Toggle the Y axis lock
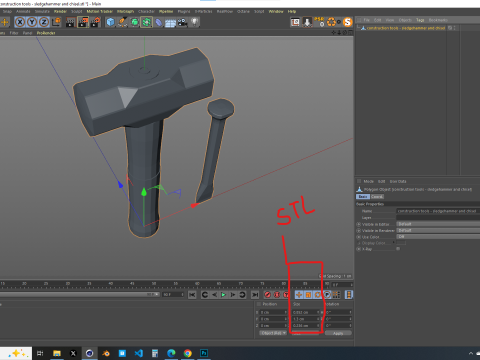The width and height of the screenshot is (480, 360). [32, 22]
